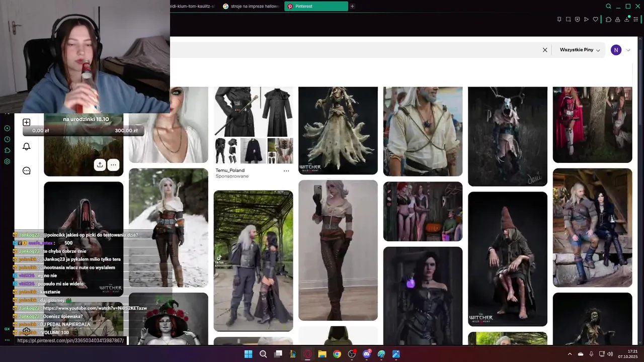Open the N profile avatar
Image resolution: width=644 pixels, height=362 pixels.
pos(616,50)
